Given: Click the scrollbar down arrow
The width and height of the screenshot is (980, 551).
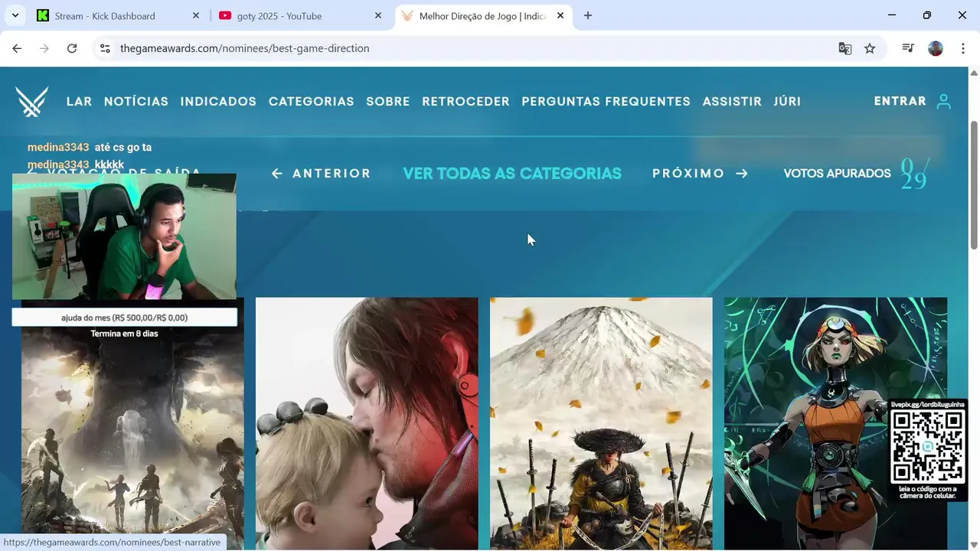Looking at the screenshot, I should click(974, 543).
